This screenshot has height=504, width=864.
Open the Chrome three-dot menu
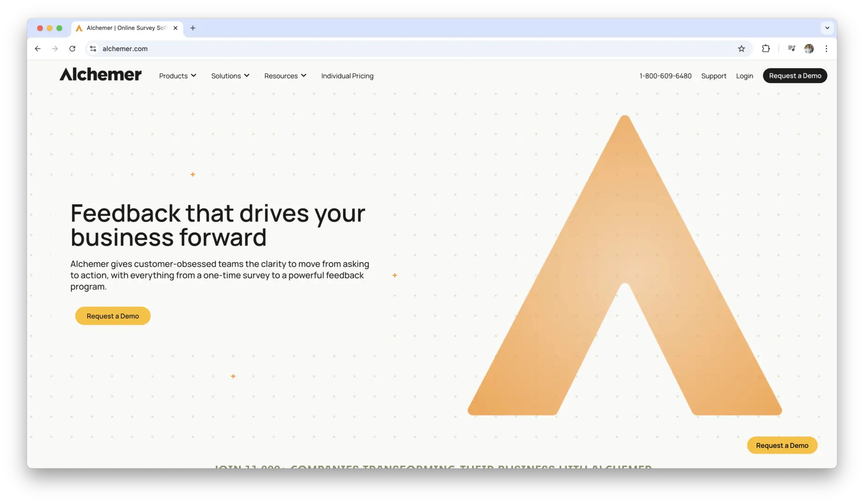pyautogui.click(x=826, y=49)
